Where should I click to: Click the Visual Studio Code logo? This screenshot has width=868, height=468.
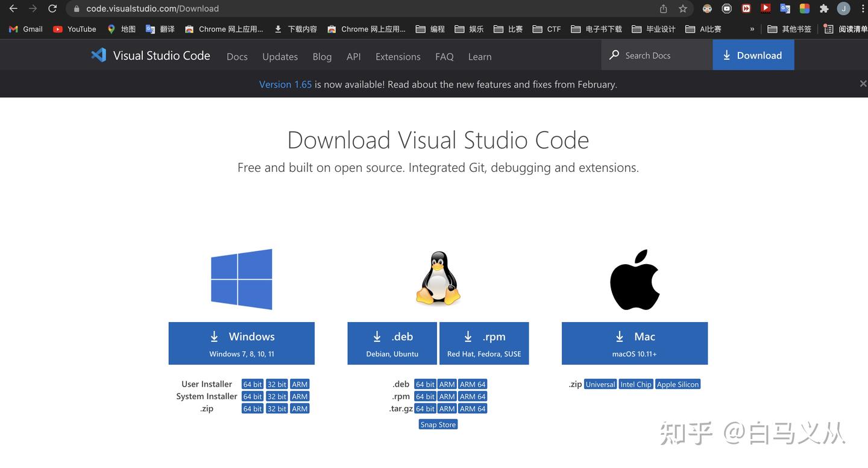tap(98, 55)
